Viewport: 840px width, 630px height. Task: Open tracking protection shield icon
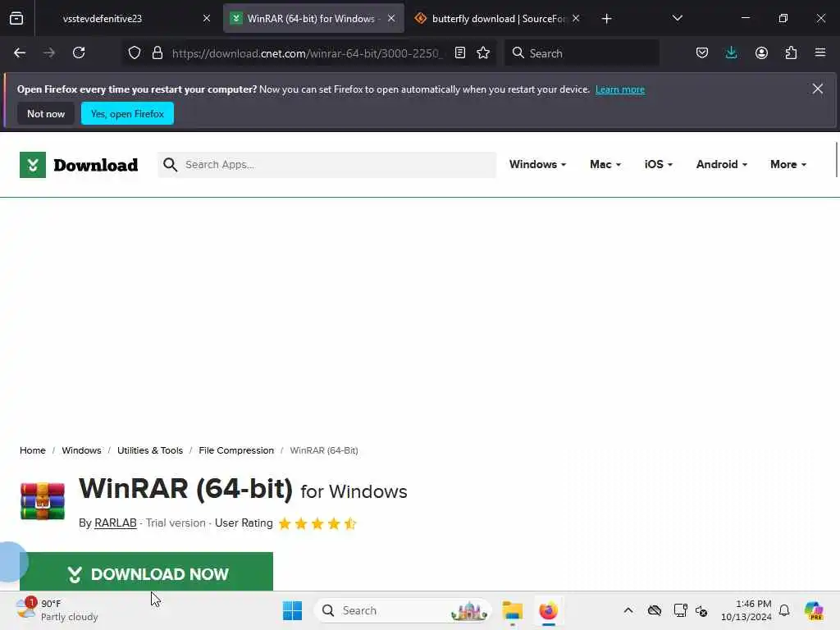click(x=135, y=53)
